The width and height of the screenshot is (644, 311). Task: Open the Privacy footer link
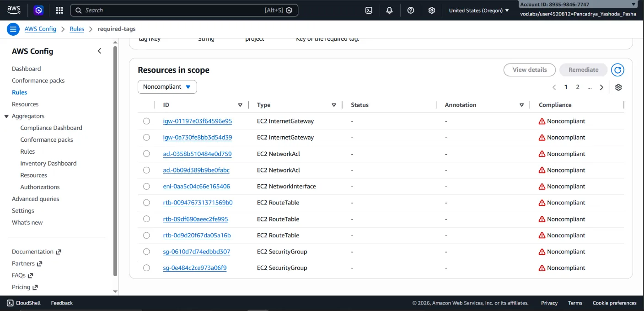click(549, 303)
